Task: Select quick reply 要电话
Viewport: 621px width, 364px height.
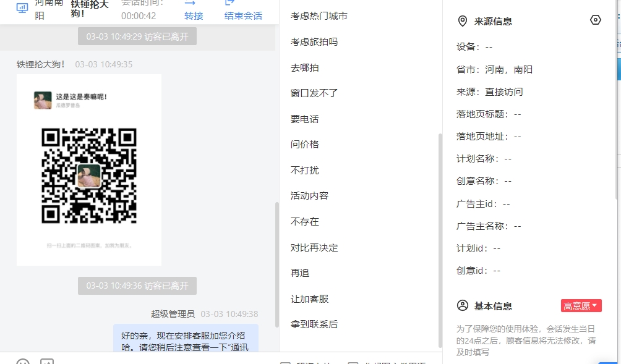Action: click(304, 119)
